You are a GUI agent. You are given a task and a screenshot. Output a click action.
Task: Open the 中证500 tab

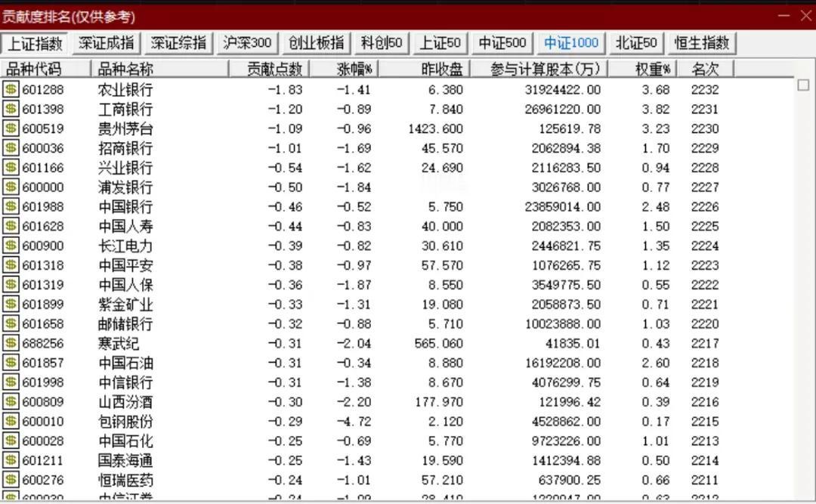(502, 43)
